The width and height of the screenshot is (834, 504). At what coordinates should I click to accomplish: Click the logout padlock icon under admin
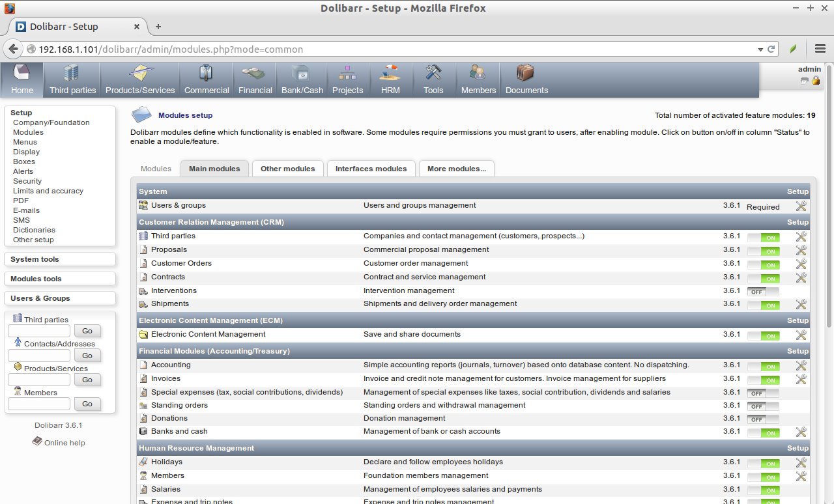point(816,81)
